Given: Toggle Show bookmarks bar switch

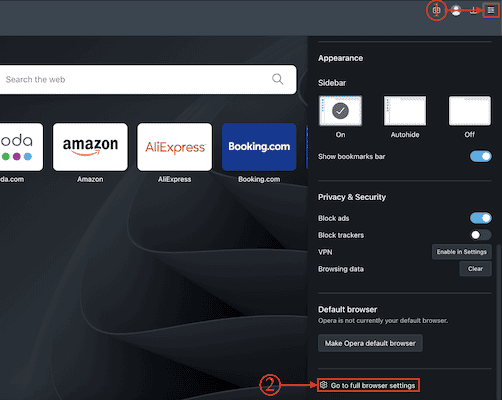Looking at the screenshot, I should [481, 156].
